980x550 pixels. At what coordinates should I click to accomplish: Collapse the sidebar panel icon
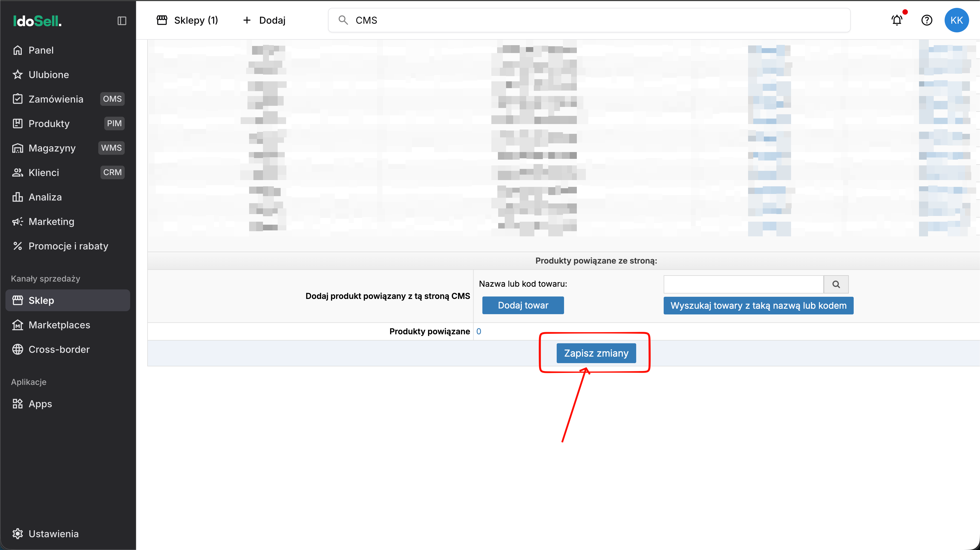click(122, 20)
